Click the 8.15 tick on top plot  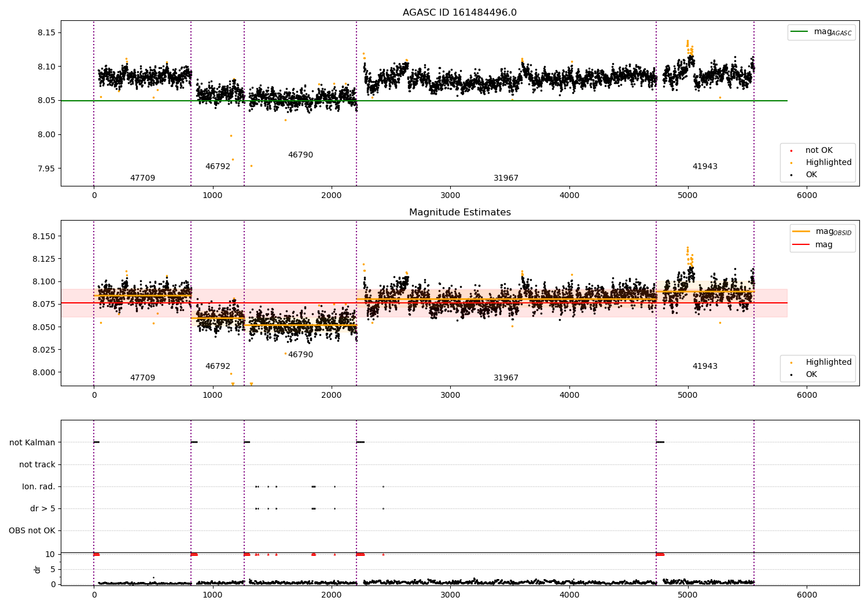[x=47, y=33]
